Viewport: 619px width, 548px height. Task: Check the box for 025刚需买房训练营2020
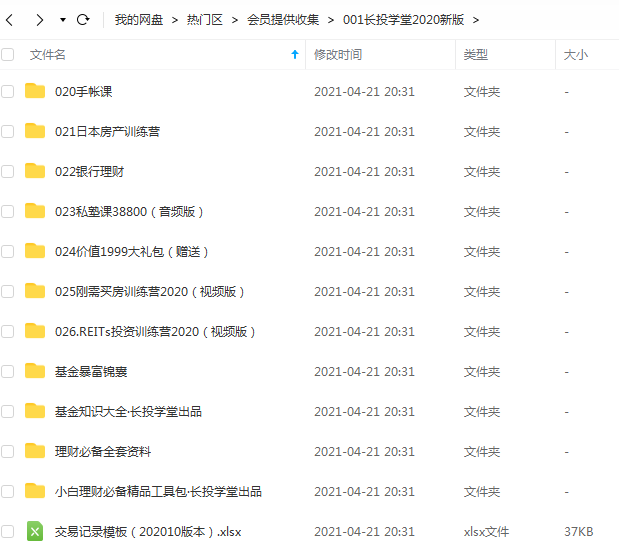click(x=8, y=291)
